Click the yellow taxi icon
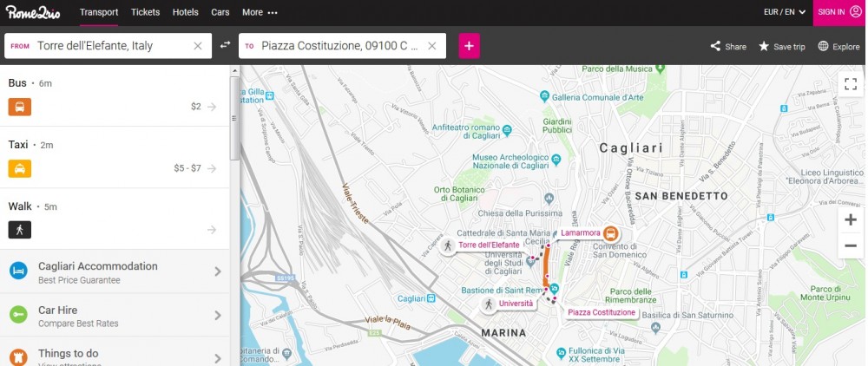The width and height of the screenshot is (868, 366). 20,168
